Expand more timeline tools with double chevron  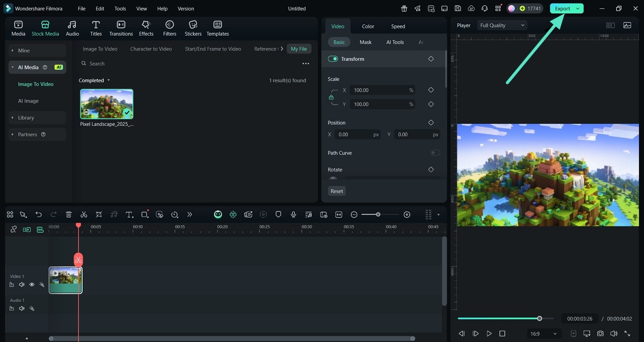coord(189,215)
